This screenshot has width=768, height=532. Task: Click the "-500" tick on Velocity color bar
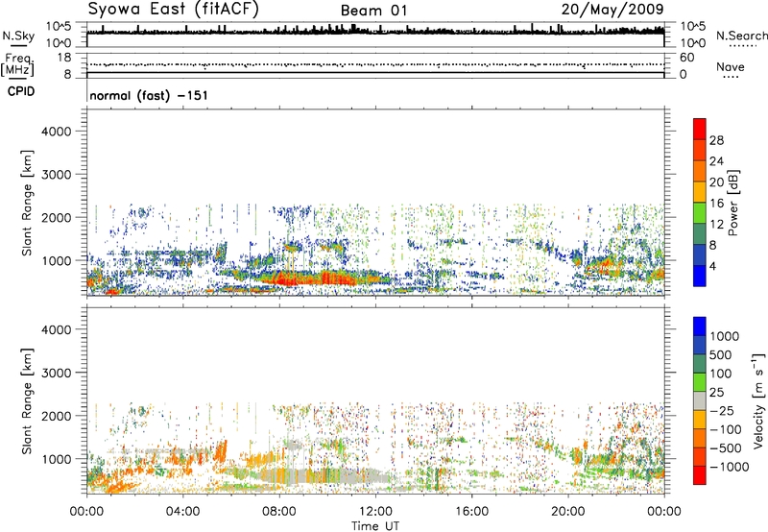(726, 448)
